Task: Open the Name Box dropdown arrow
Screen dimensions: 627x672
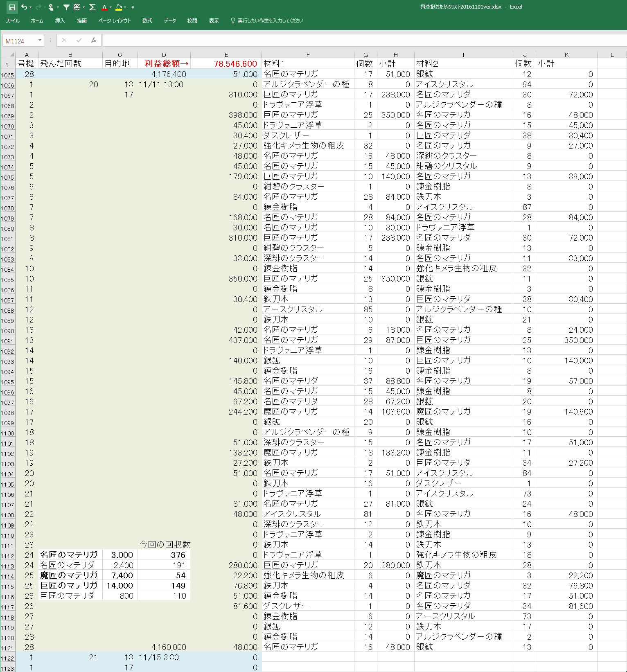Action: [x=40, y=40]
